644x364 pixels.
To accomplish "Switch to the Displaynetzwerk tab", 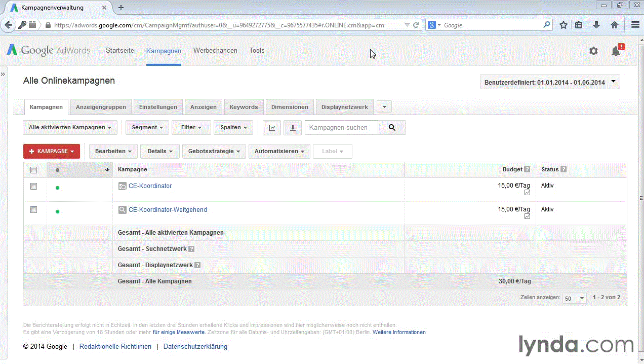I will click(345, 107).
